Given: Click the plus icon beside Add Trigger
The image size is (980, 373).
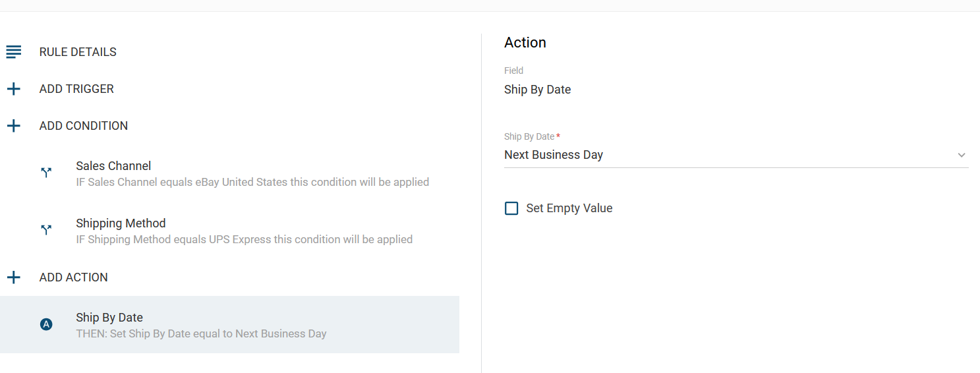Looking at the screenshot, I should click(x=14, y=89).
